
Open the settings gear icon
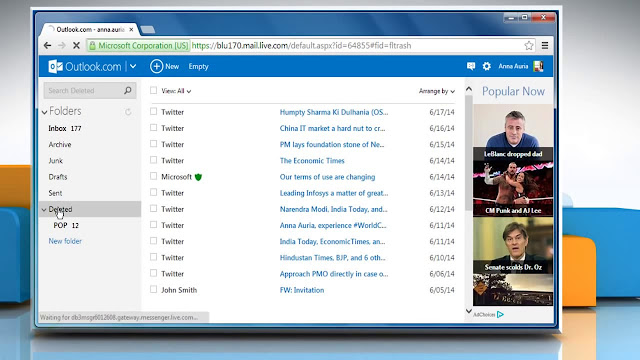[487, 66]
